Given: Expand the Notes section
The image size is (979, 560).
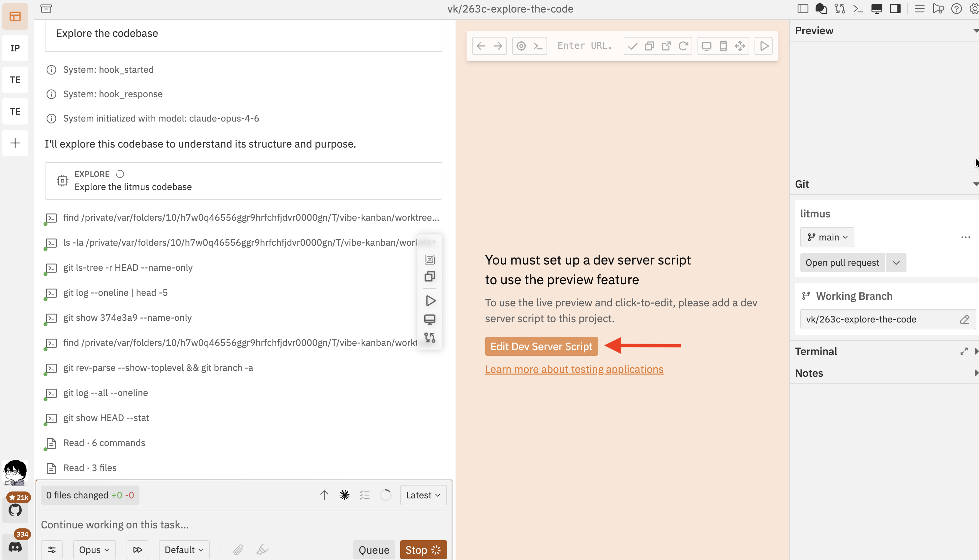Looking at the screenshot, I should [976, 373].
